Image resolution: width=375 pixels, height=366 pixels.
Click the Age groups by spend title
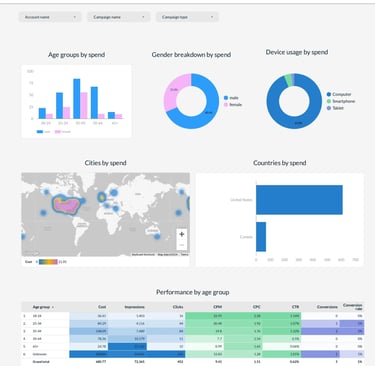click(x=76, y=55)
